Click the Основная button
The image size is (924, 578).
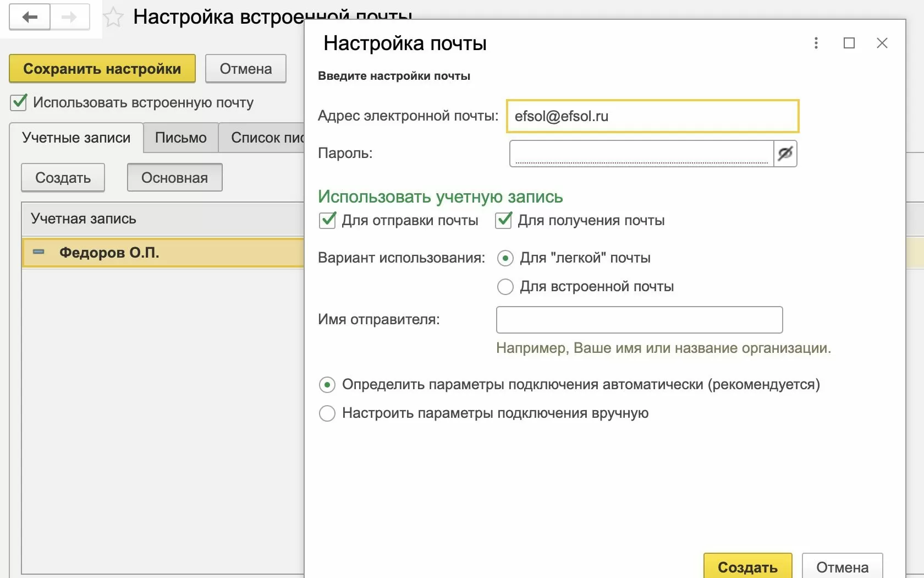(x=175, y=177)
